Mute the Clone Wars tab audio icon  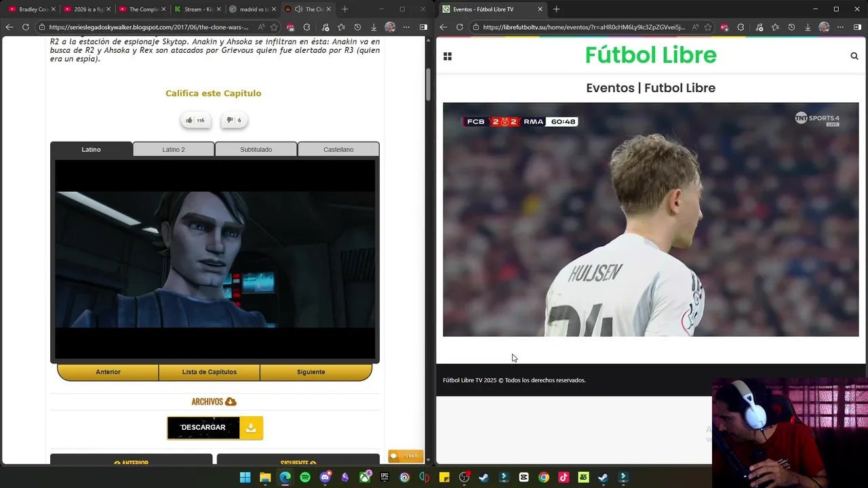298,9
